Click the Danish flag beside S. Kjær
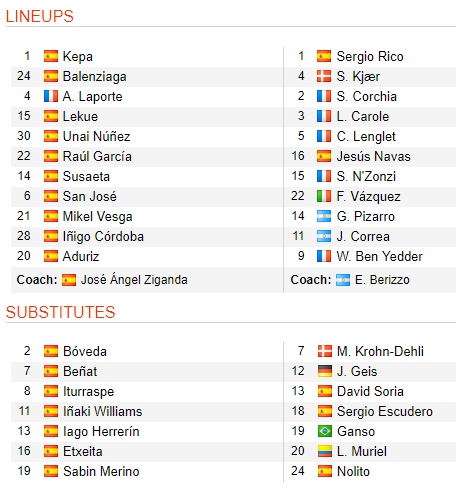Viewport: 456px width, 488px height. coord(324,76)
